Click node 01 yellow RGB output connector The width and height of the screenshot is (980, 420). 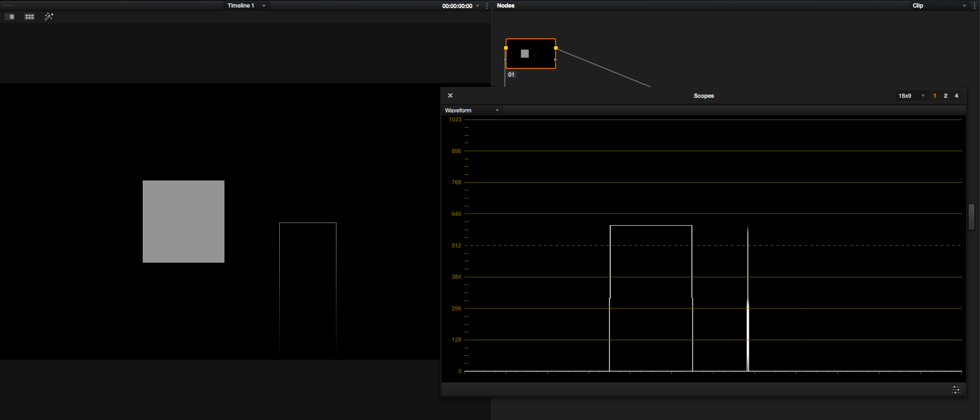pyautogui.click(x=556, y=48)
